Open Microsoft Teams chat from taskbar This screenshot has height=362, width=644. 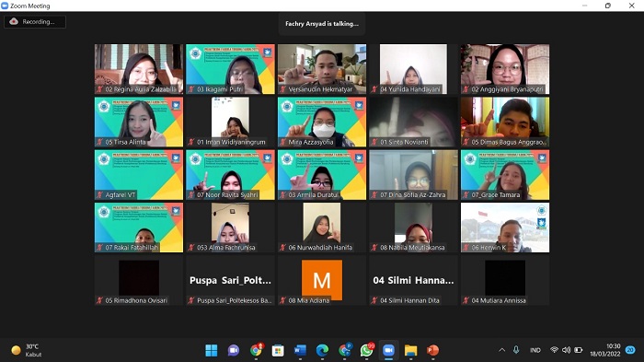234,350
